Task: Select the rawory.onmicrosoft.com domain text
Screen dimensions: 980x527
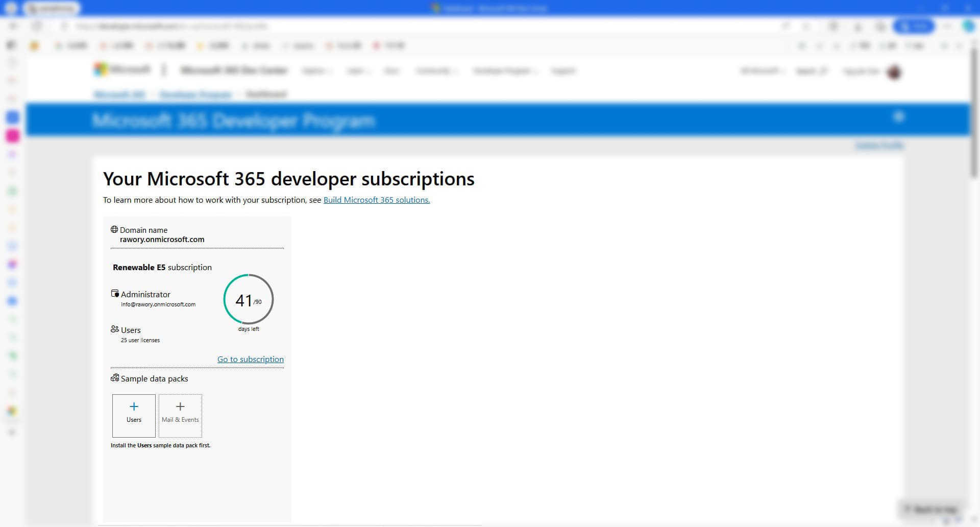Action: click(x=162, y=239)
